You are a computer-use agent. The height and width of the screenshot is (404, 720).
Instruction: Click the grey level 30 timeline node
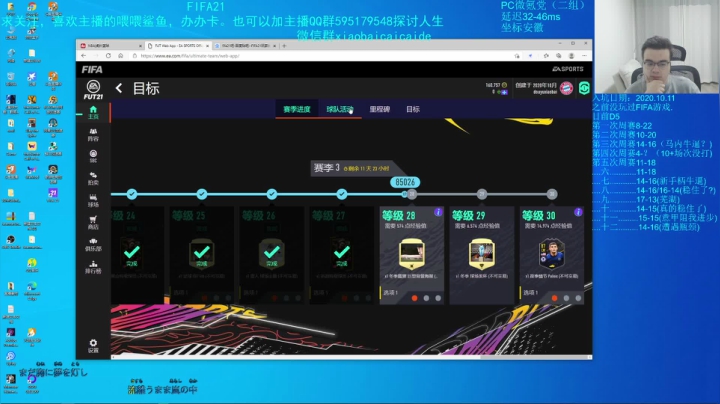552,194
